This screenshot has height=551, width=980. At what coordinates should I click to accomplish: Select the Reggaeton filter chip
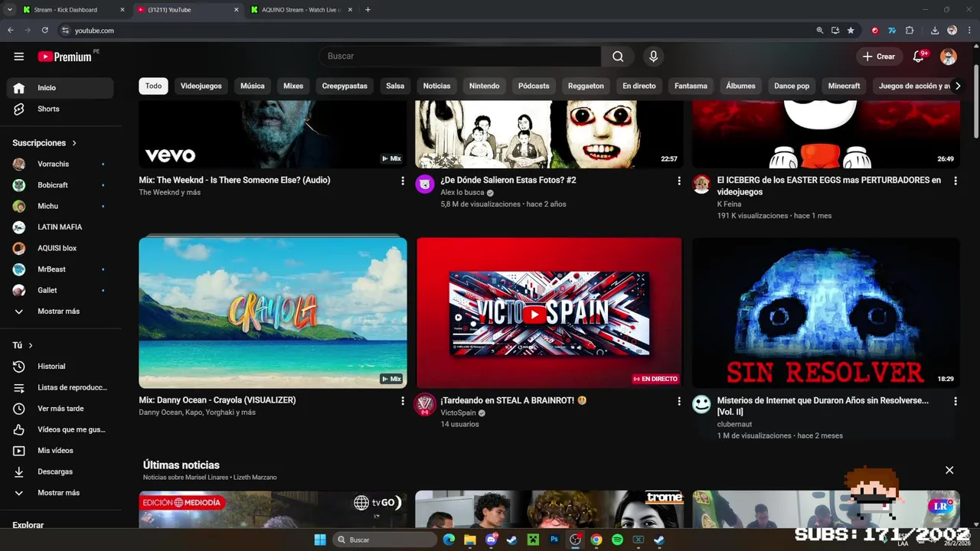[x=586, y=86]
